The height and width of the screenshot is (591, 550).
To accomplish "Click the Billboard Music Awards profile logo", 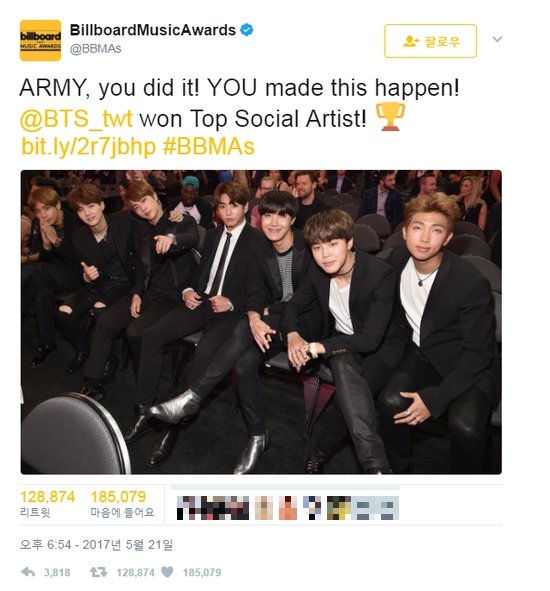I will [40, 40].
